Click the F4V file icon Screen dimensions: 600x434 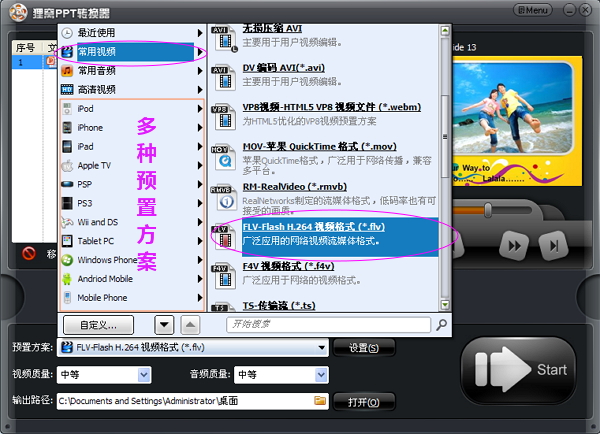224,276
